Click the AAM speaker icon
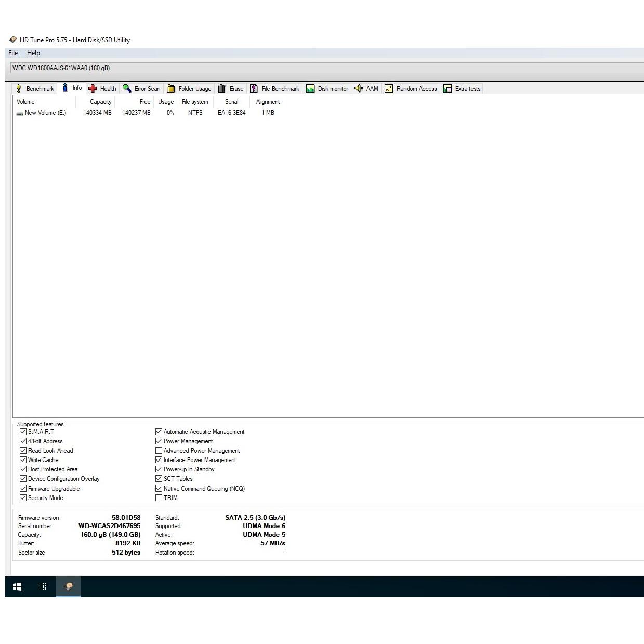Image resolution: width=644 pixels, height=644 pixels. (x=359, y=89)
